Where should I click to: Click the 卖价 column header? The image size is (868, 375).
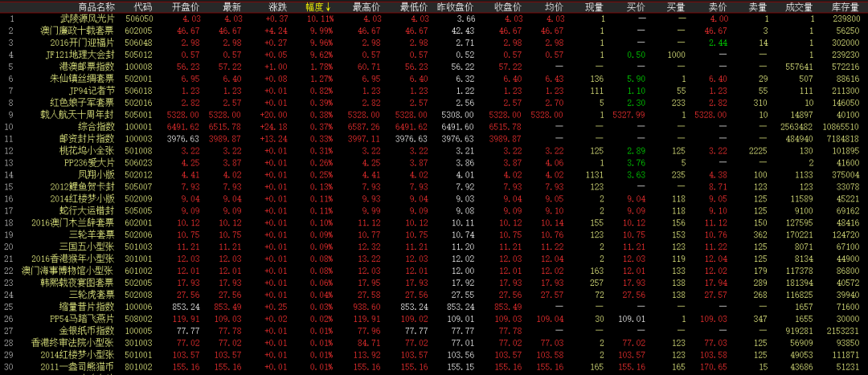pyautogui.click(x=718, y=7)
